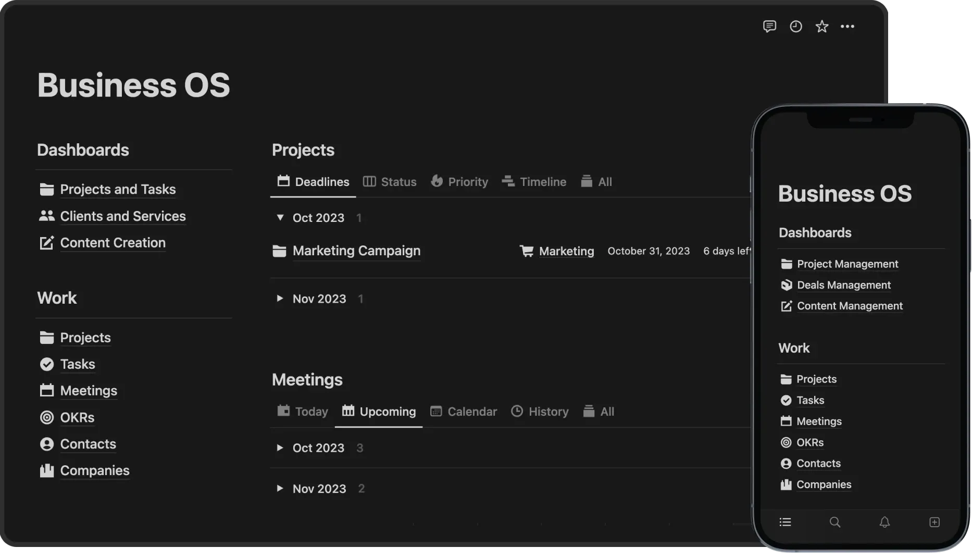Expand the Nov 2023 projects group
Viewport: 972px width, 560px height.
280,298
